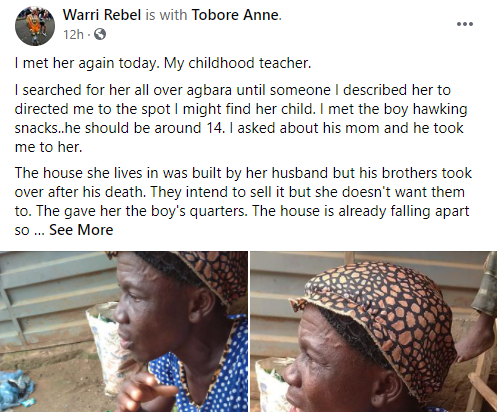Click the metal gate in left photo

pos(50,300)
